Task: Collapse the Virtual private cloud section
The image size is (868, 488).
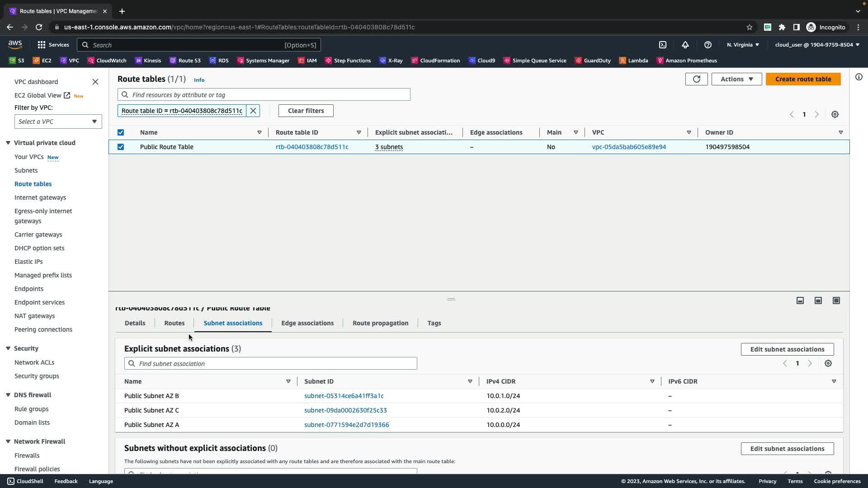Action: [x=8, y=143]
